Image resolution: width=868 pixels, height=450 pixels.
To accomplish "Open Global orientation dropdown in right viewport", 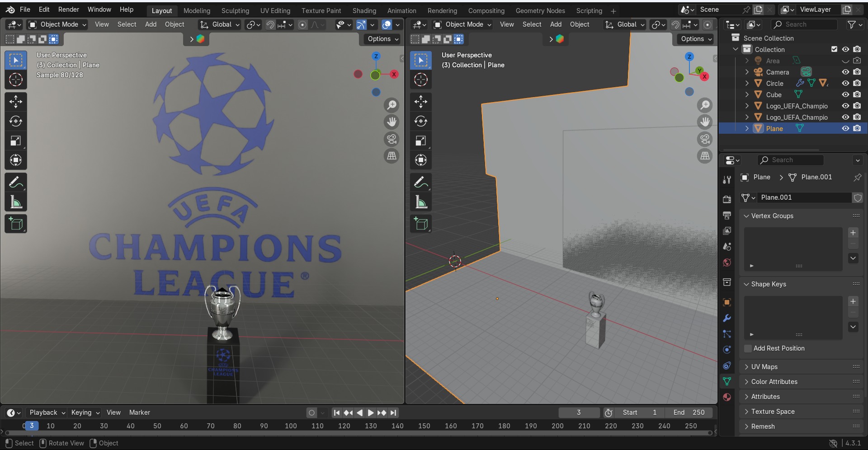I will pos(625,24).
